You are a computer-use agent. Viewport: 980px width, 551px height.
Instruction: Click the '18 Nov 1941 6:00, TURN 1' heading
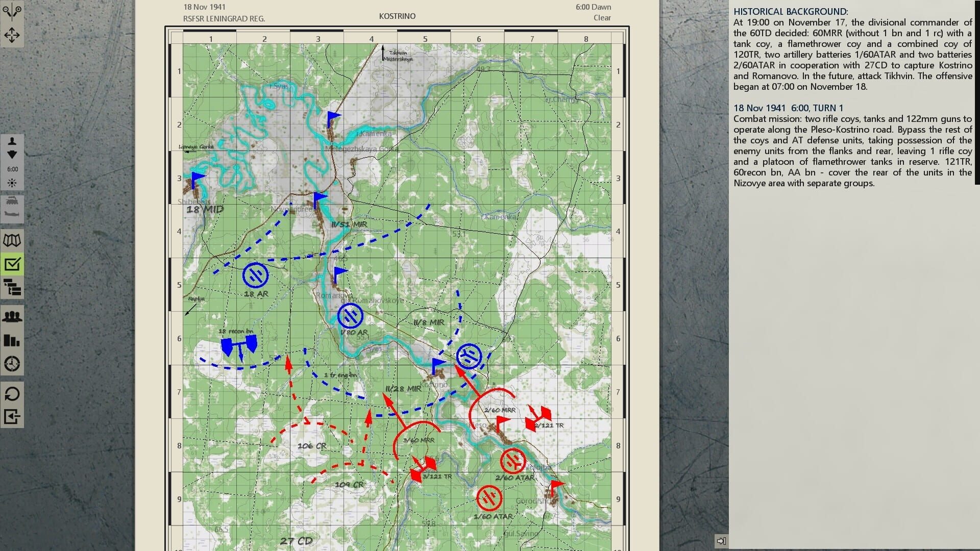click(x=788, y=108)
